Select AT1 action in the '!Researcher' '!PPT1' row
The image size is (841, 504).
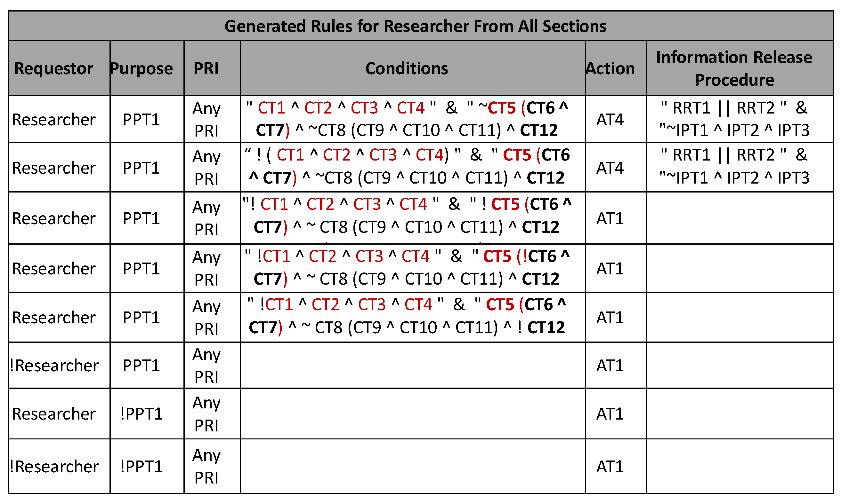click(610, 466)
